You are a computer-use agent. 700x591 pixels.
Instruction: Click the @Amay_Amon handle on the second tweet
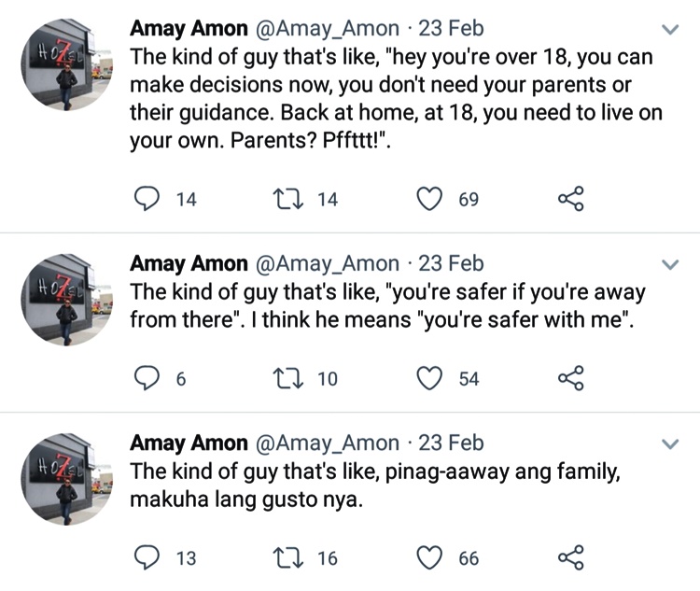pos(326,263)
